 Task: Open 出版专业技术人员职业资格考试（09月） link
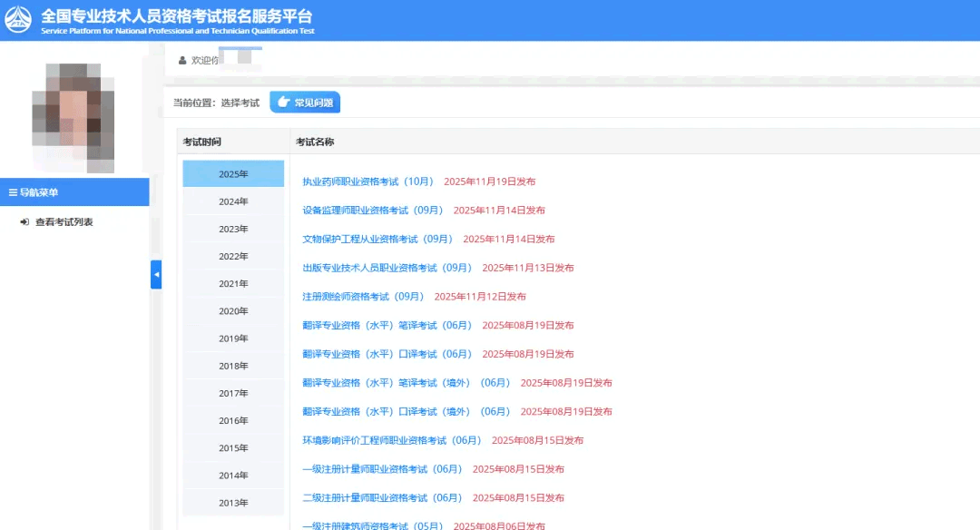click(x=387, y=268)
